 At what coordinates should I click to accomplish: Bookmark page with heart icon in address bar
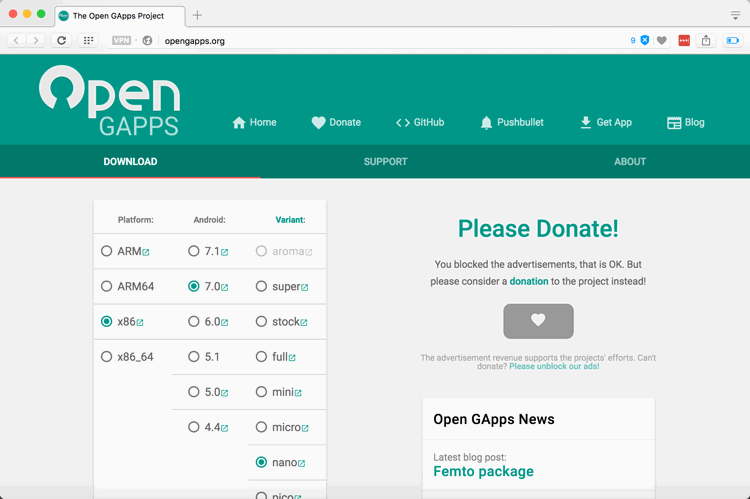tap(662, 41)
